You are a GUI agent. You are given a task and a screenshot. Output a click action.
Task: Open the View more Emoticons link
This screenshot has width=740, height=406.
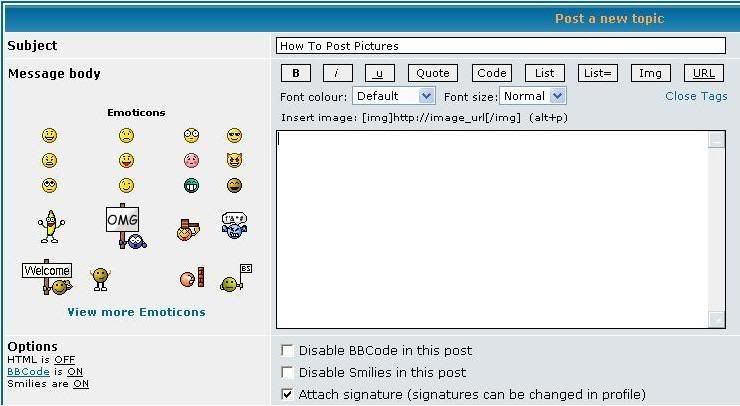136,312
